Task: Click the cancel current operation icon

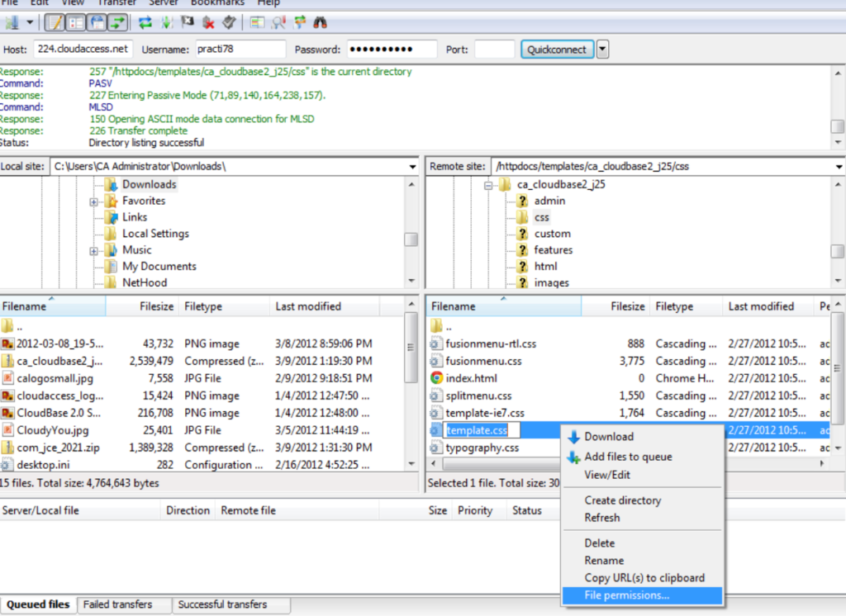Action: tap(188, 22)
